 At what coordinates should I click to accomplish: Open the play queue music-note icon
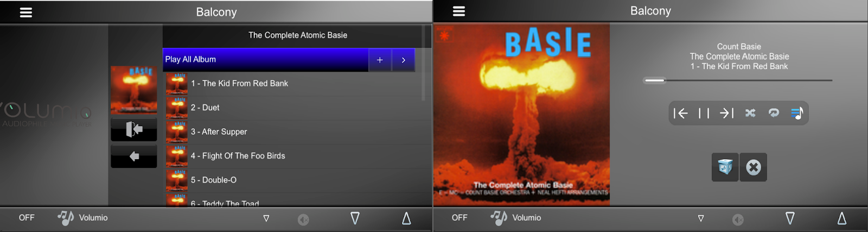click(796, 113)
